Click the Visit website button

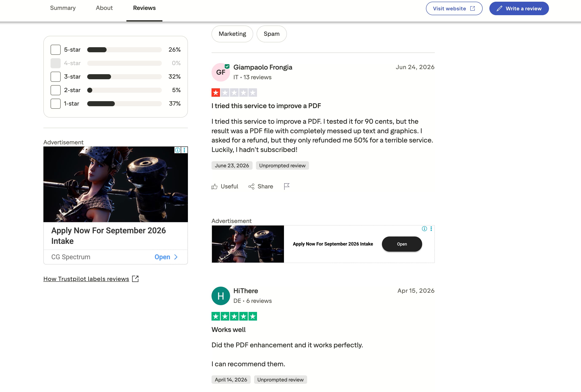(x=454, y=8)
